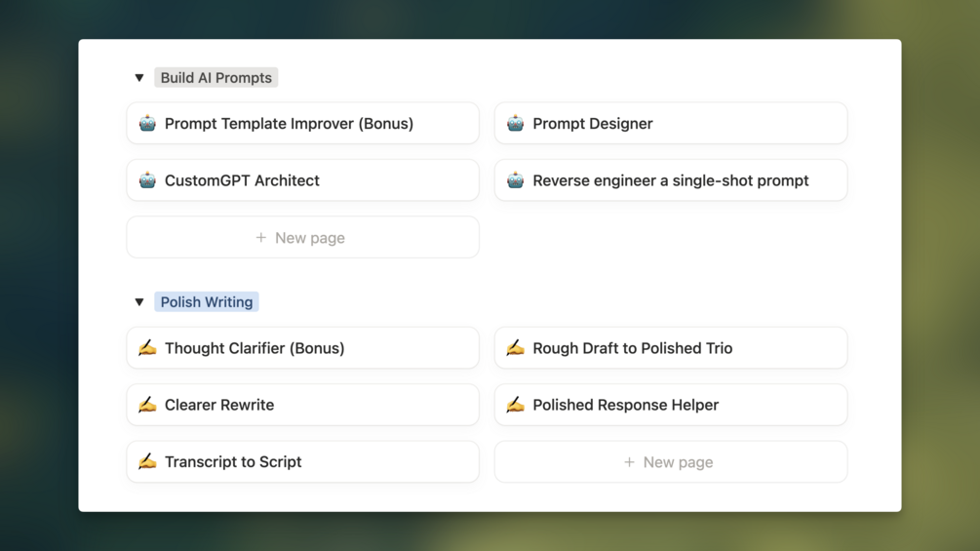Screen dimensions: 980x551
Task: Add new page under Build AI Prompts
Action: [302, 238]
